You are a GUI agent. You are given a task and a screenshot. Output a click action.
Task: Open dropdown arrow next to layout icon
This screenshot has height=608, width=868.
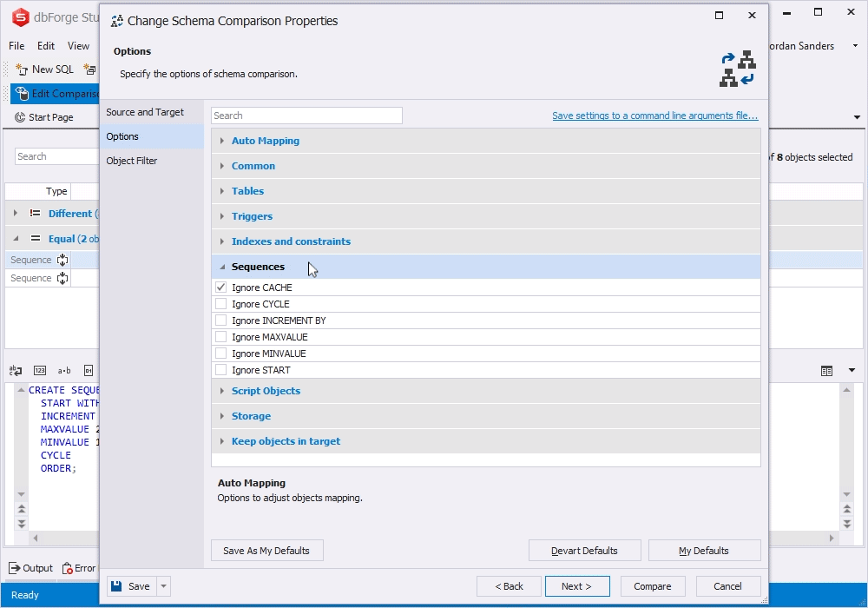[x=852, y=371]
